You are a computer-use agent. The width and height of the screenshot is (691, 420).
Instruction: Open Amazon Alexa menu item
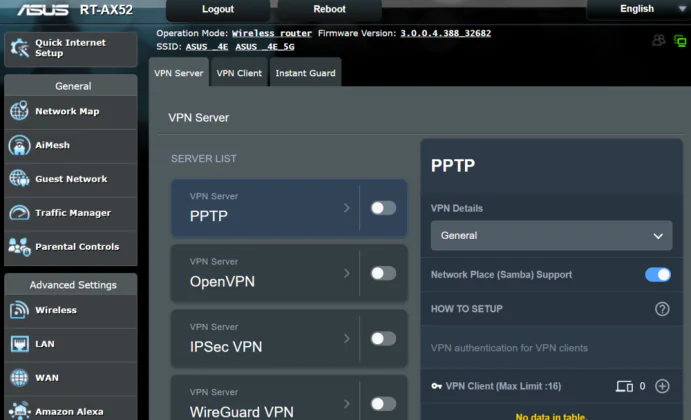pos(71,410)
